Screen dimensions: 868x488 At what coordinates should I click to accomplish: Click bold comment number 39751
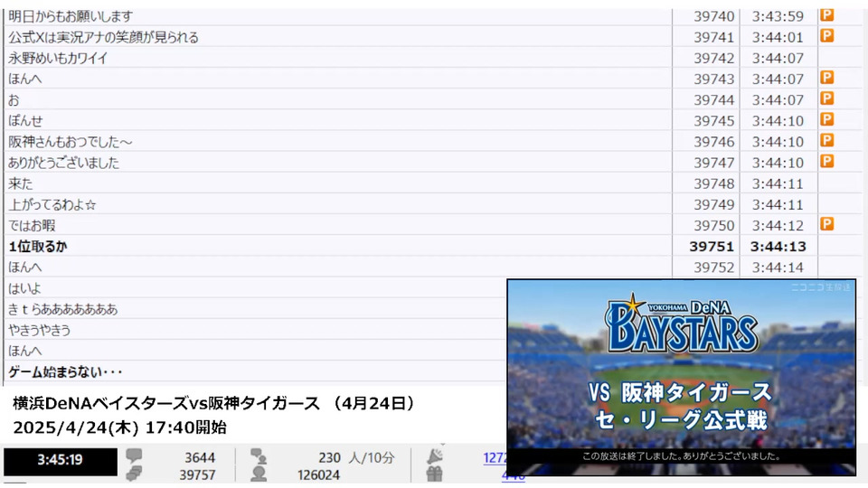(712, 246)
